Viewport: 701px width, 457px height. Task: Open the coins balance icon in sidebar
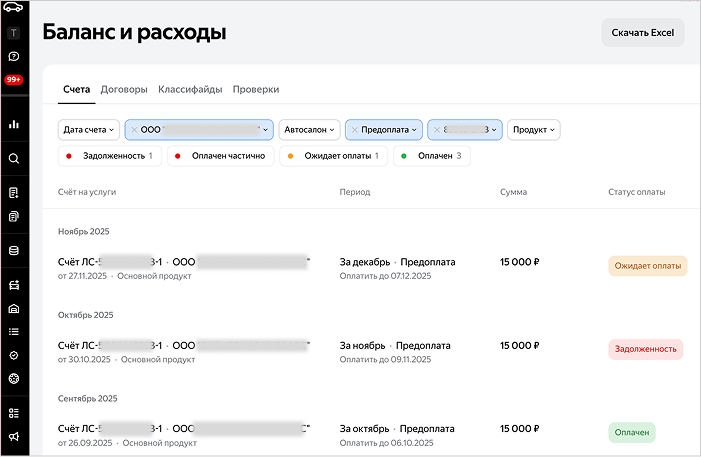[14, 250]
